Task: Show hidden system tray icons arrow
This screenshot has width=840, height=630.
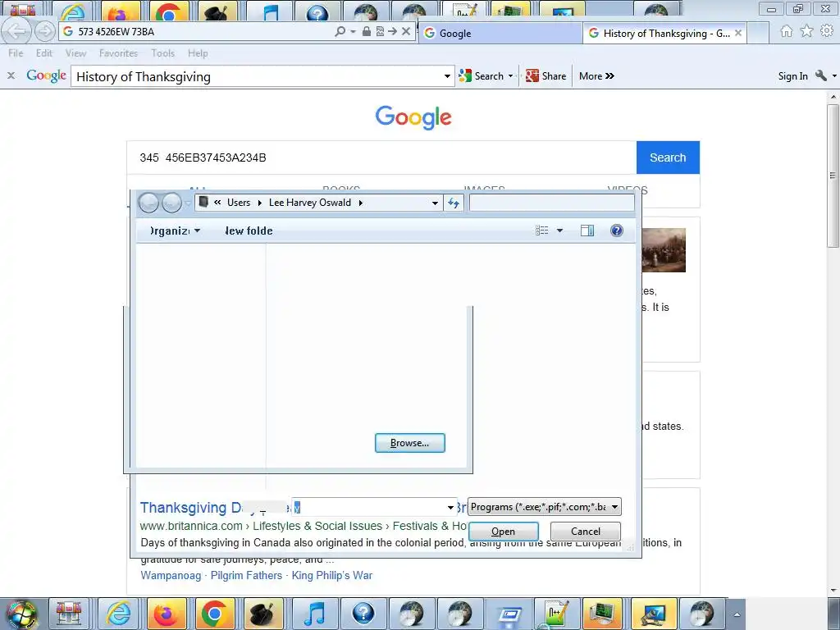Action: pyautogui.click(x=737, y=614)
